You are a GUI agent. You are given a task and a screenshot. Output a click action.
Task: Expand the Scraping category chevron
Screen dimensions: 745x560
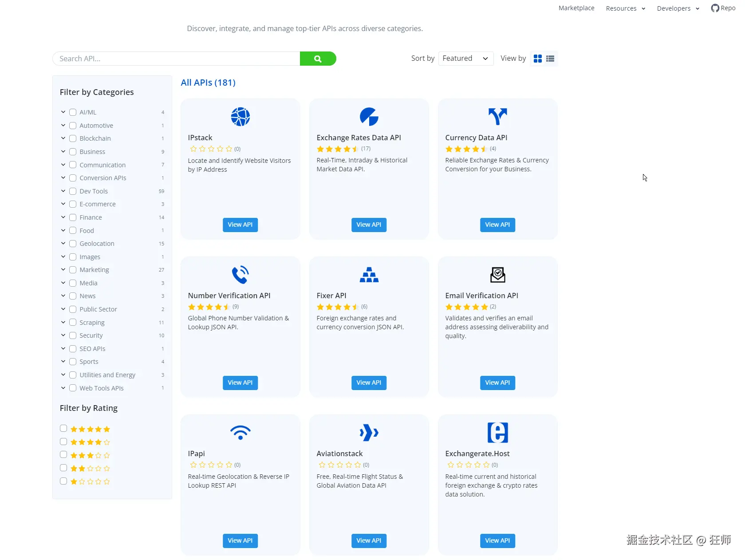[x=63, y=322]
